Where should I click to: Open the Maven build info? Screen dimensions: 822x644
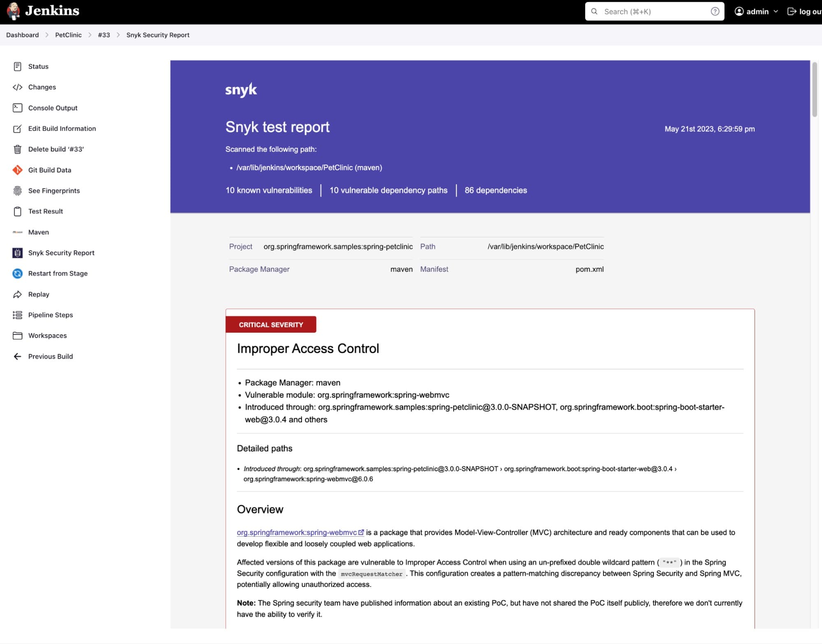38,232
